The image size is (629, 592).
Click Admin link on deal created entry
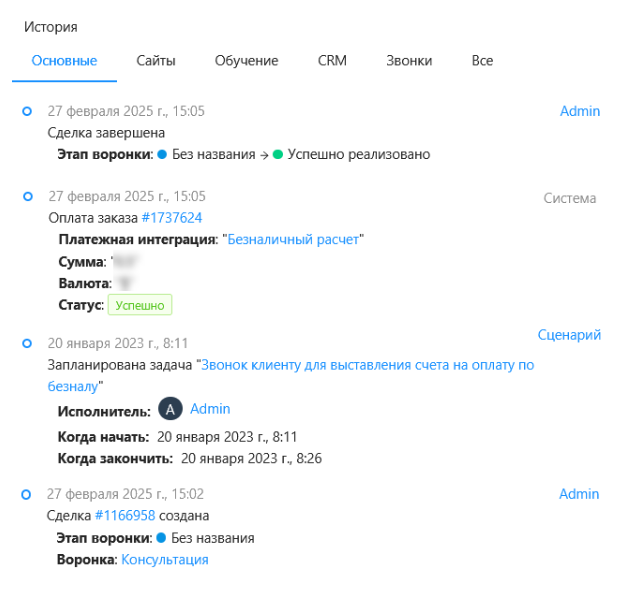point(579,494)
